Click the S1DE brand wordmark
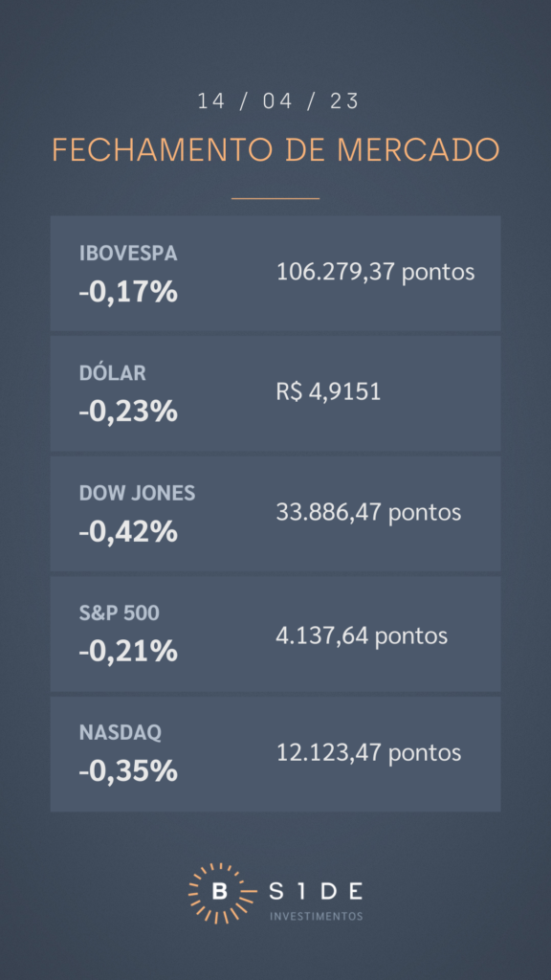Screen dimensions: 551x980 point(316,891)
